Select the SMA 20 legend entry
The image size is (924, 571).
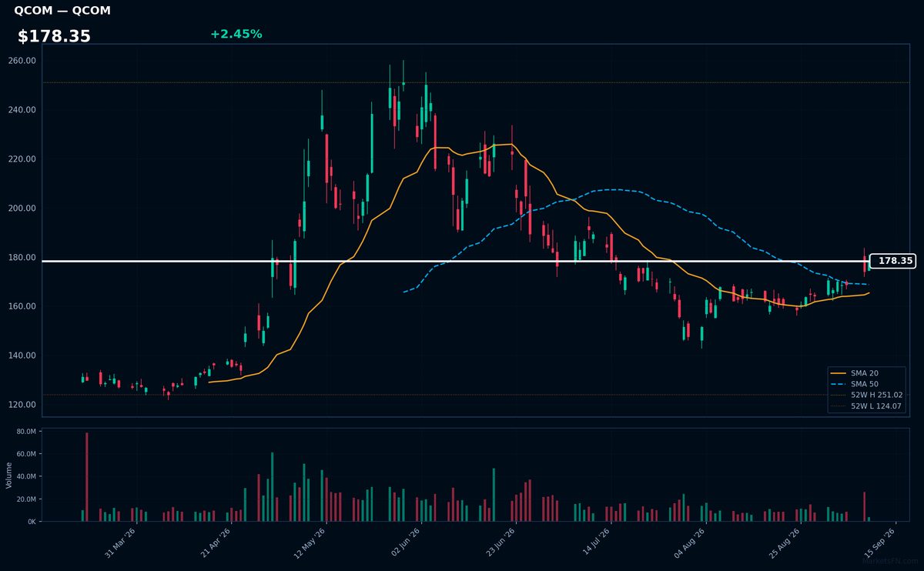point(855,373)
